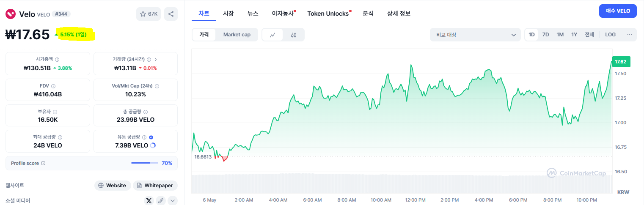Click the 24B VELO max supply
The width and height of the screenshot is (644, 205).
click(47, 145)
